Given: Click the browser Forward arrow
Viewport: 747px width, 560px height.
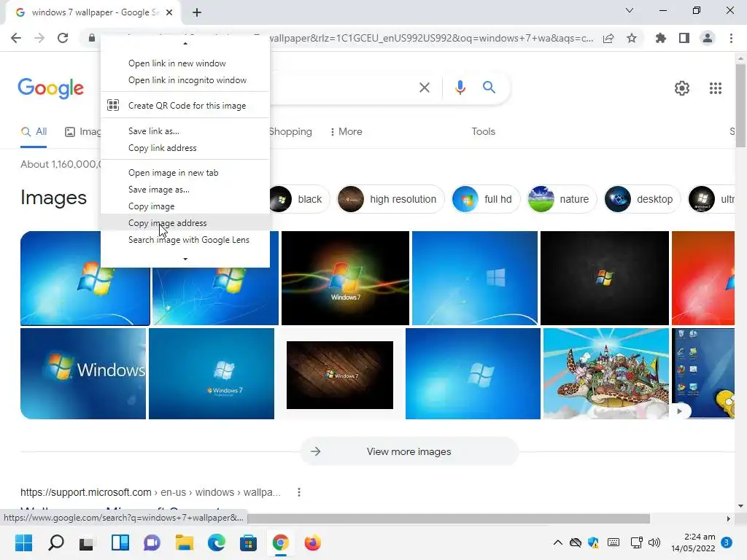Looking at the screenshot, I should tap(39, 38).
